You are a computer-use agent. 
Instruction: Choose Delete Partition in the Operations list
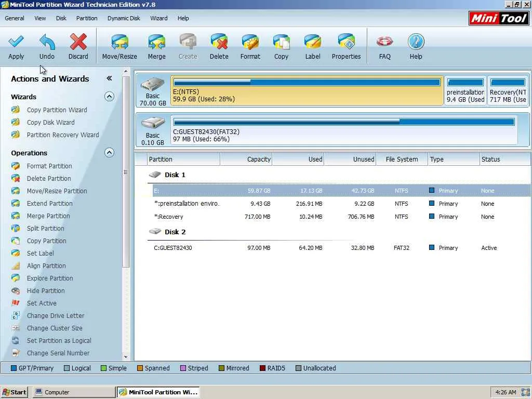[x=49, y=179]
